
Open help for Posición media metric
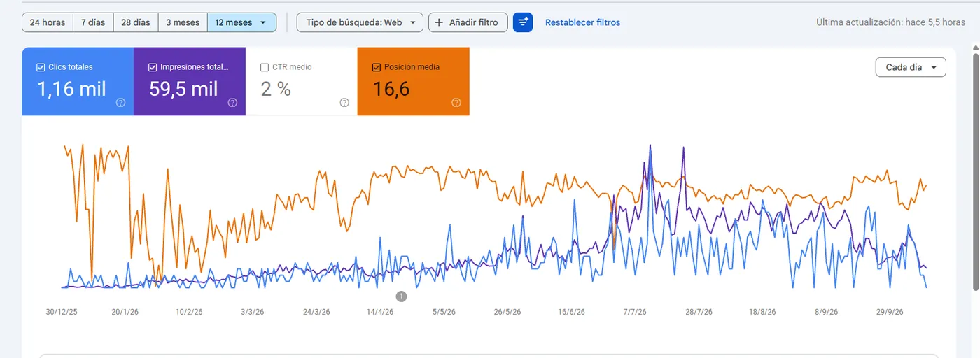tap(456, 102)
